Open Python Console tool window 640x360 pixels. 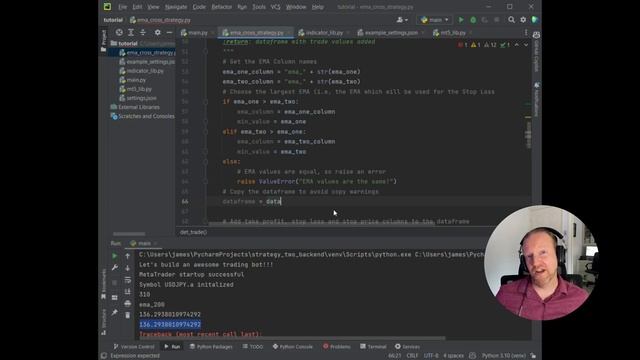[293, 347]
